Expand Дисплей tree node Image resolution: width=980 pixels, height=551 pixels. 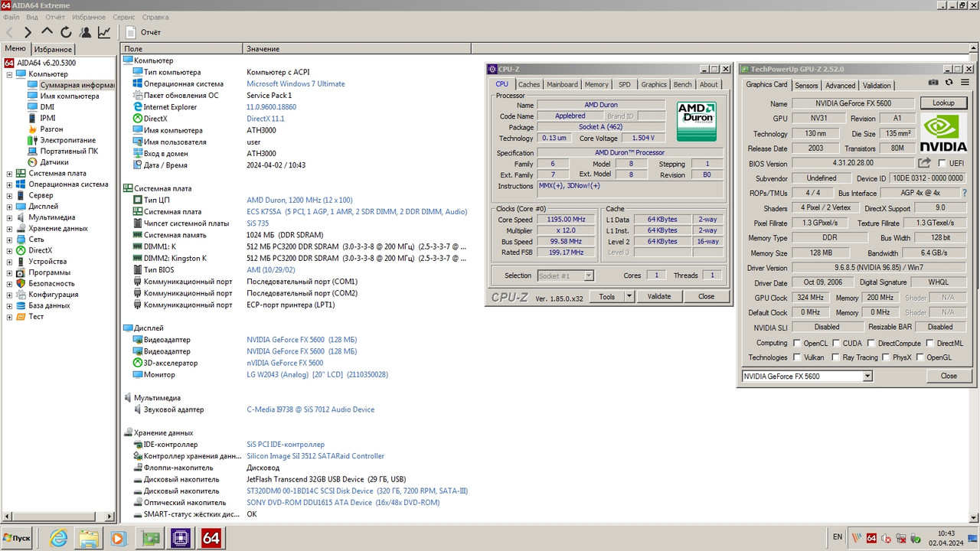(9, 207)
